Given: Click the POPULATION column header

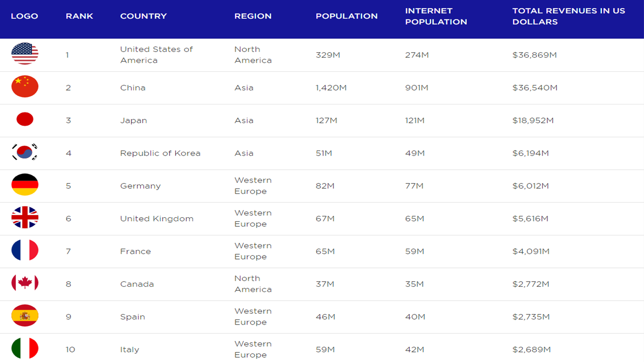Looking at the screenshot, I should pos(347,16).
